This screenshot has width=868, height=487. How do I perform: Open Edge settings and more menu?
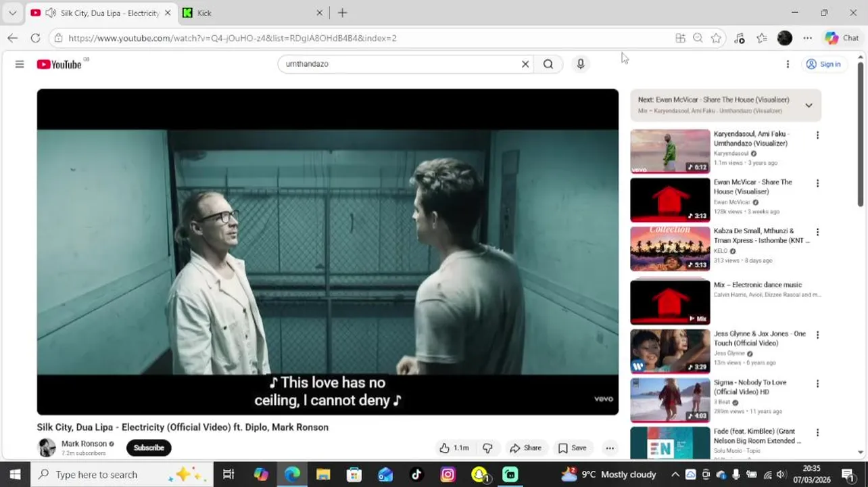[x=808, y=38]
